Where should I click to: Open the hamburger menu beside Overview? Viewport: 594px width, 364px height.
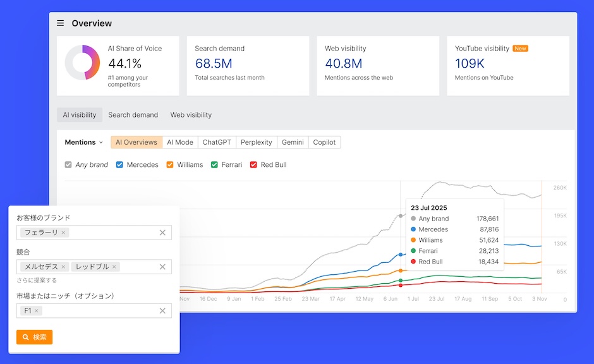[x=60, y=23]
